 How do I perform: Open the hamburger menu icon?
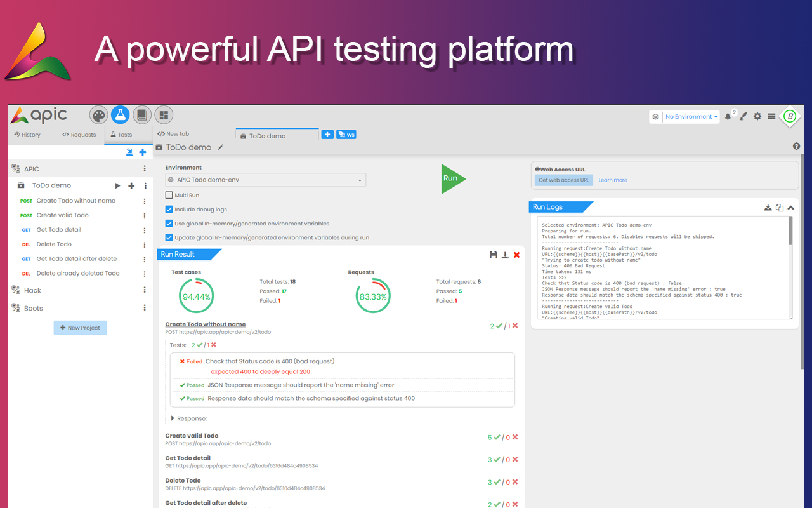click(x=771, y=117)
